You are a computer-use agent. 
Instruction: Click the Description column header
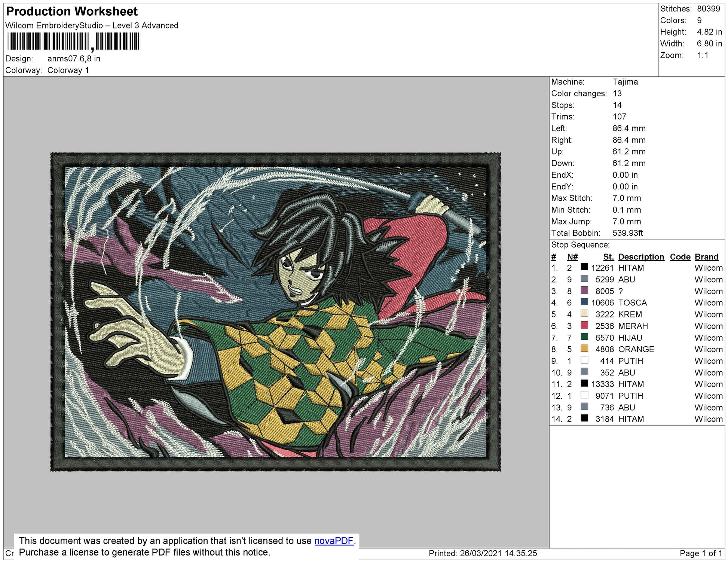pyautogui.click(x=641, y=257)
